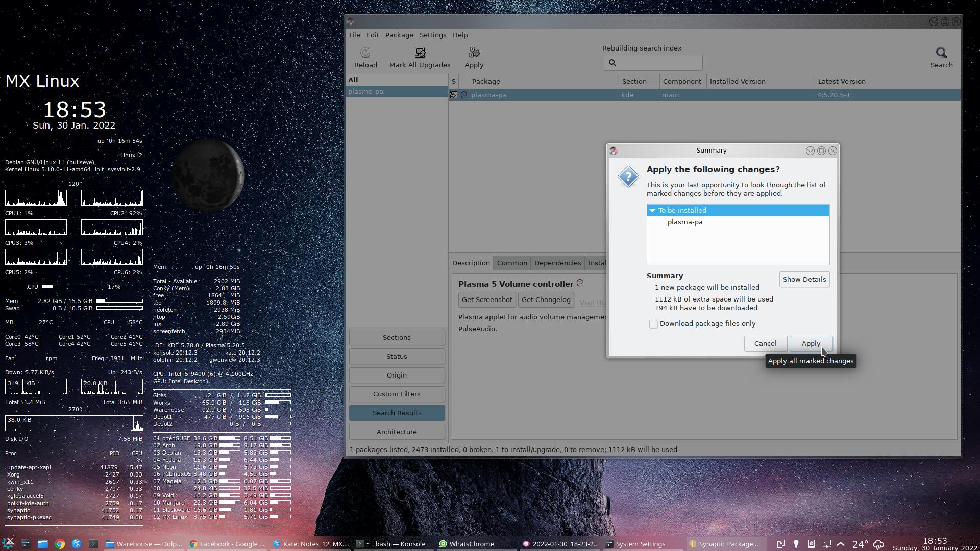Launch the settings icon pinned in taskbar
The width and height of the screenshot is (980, 551).
26,544
